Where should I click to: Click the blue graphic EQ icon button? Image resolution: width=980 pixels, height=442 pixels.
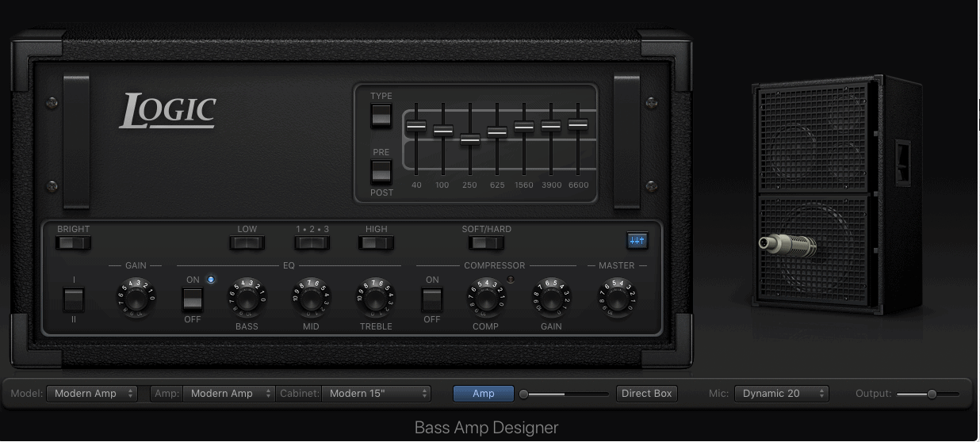coord(637,240)
